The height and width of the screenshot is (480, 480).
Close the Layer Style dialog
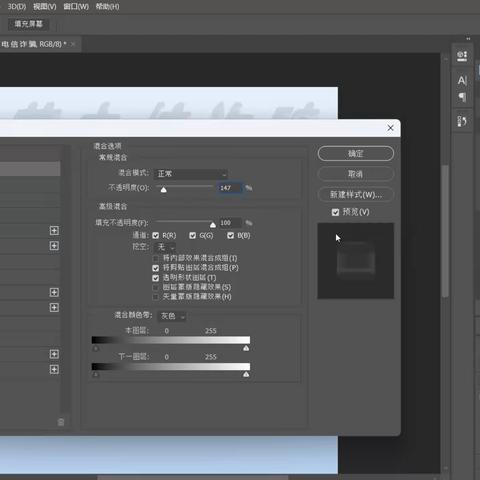coord(390,128)
